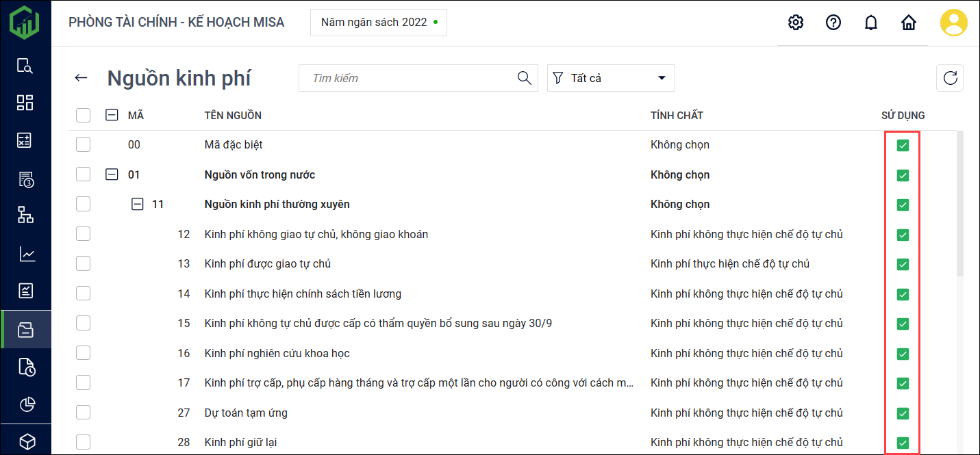Viewport: 980px width, 455px height.
Task: Select the row checkbox for code 00
Action: pyautogui.click(x=84, y=144)
